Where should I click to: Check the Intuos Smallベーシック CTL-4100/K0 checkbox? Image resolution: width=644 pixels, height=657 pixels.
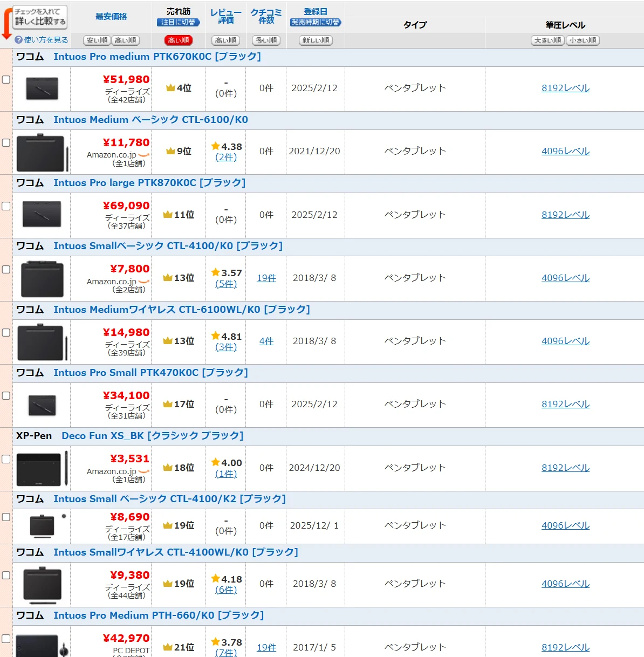coord(6,269)
